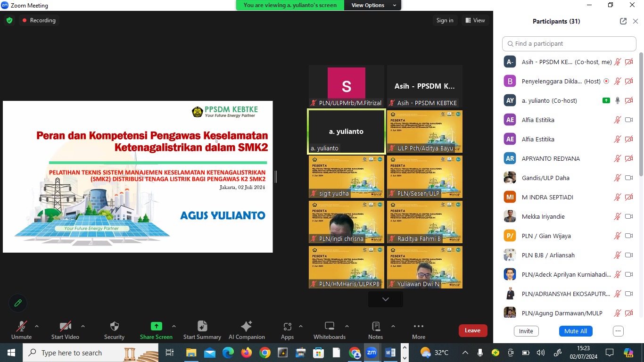This screenshot has height=362, width=644.
Task: Expand arrow beside Whiteboards
Action: tap(347, 326)
